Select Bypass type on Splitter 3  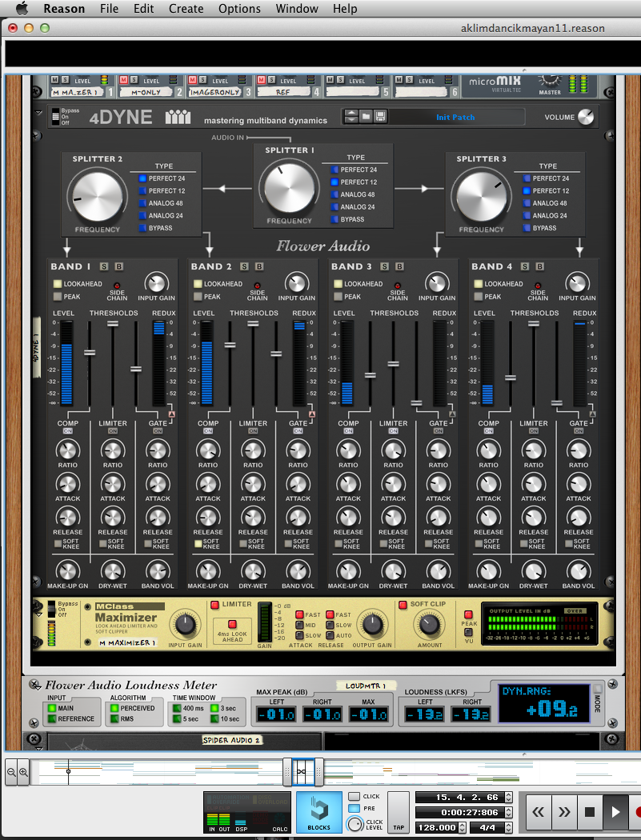point(527,228)
